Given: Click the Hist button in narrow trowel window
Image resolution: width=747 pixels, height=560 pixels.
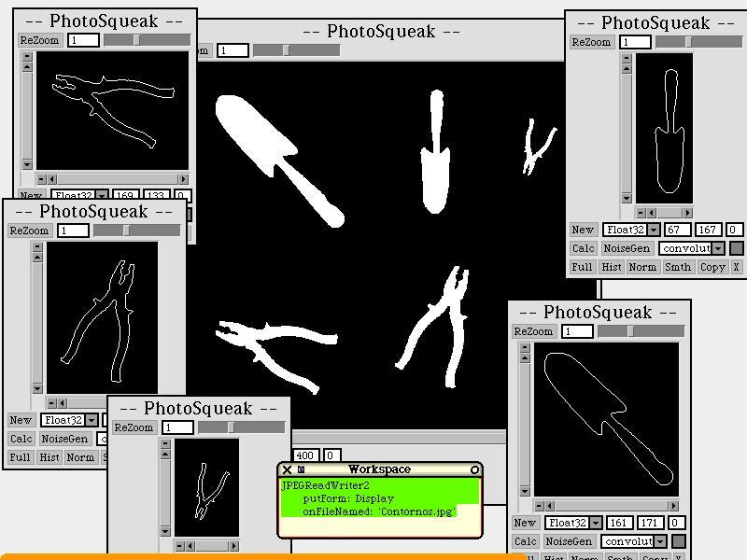Looking at the screenshot, I should [x=612, y=267].
